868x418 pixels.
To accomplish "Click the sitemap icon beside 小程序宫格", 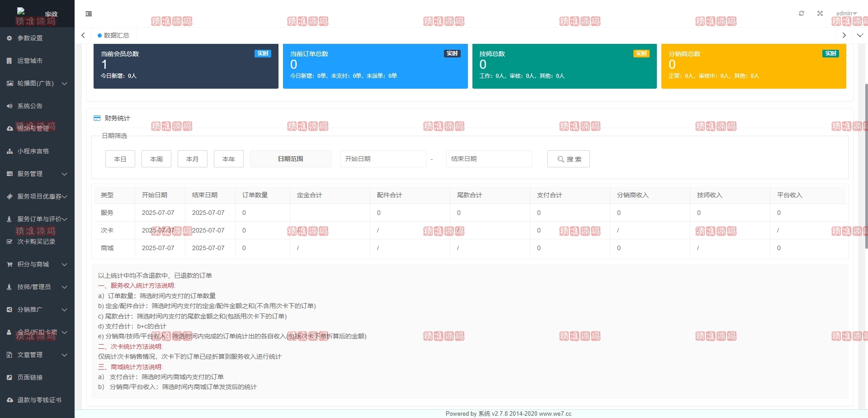I will pos(9,151).
